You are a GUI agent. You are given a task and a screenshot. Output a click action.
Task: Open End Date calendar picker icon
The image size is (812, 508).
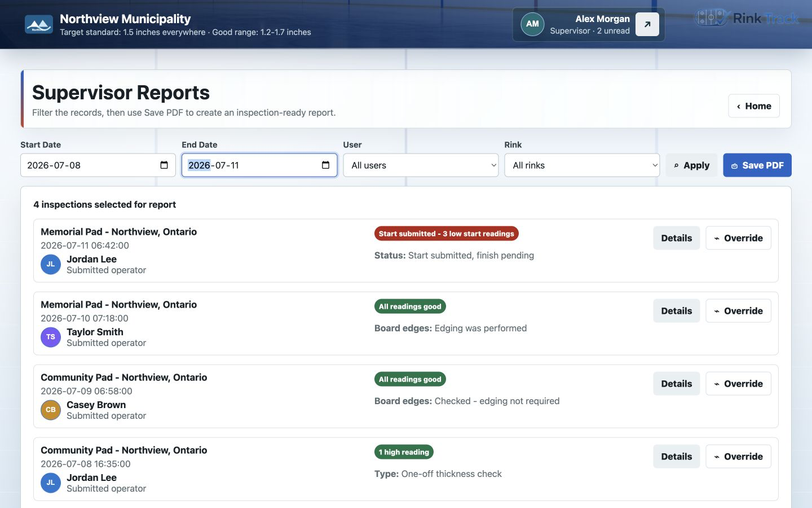tap(325, 165)
